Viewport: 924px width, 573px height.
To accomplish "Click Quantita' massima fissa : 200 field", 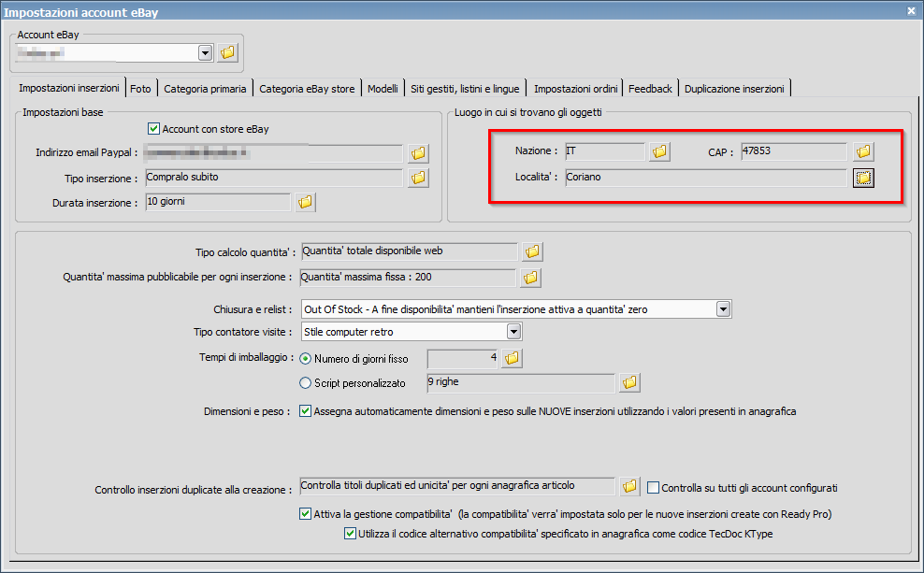I will click(408, 278).
